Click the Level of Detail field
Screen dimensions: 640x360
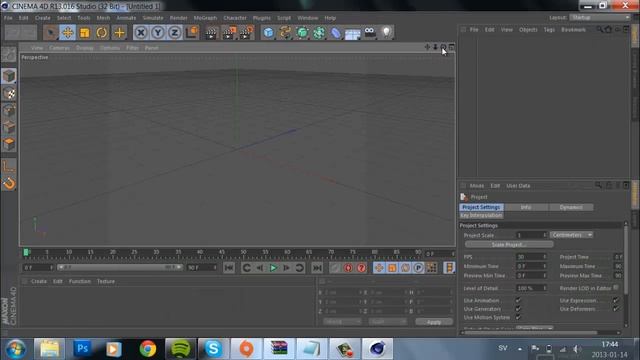(531, 288)
